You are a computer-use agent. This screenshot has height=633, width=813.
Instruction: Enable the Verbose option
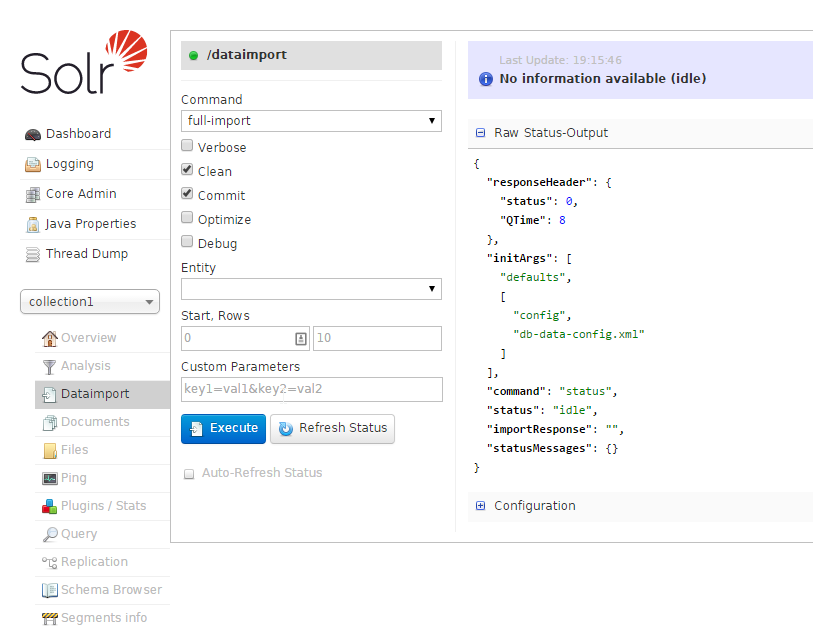[187, 146]
